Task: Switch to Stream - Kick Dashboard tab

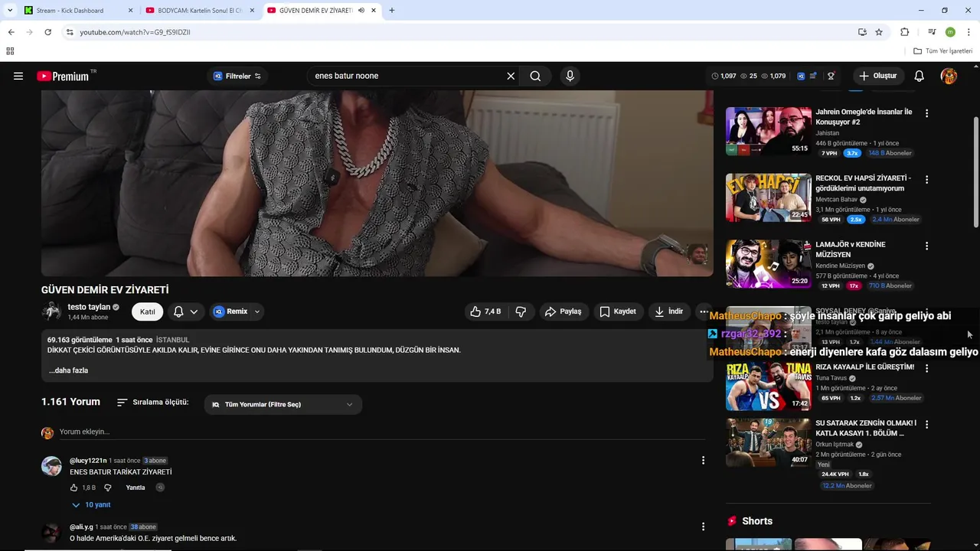Action: coord(77,11)
